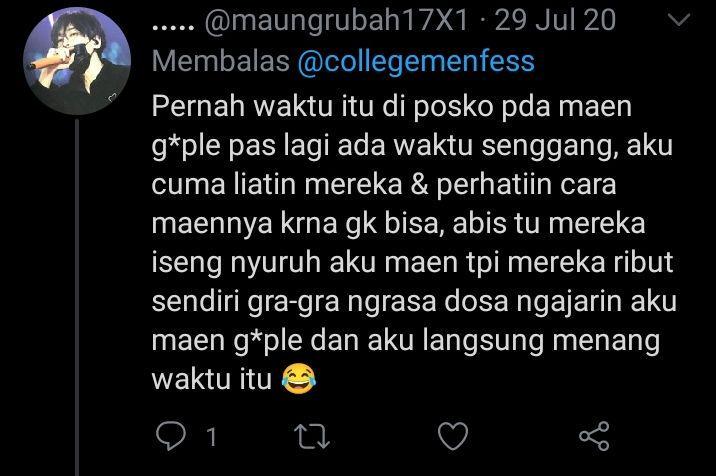Click the reply speech bubble icon
The width and height of the screenshot is (716, 476).
(x=171, y=436)
